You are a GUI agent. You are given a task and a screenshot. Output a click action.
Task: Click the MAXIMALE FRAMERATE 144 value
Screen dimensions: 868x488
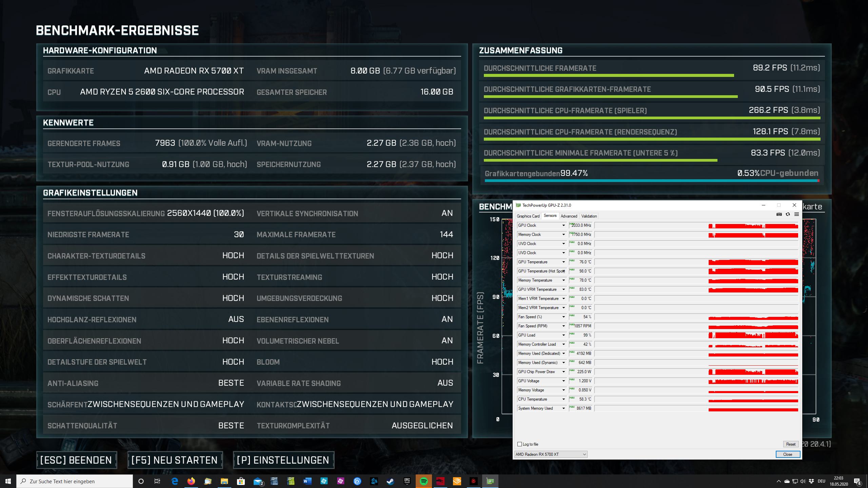[x=446, y=235]
